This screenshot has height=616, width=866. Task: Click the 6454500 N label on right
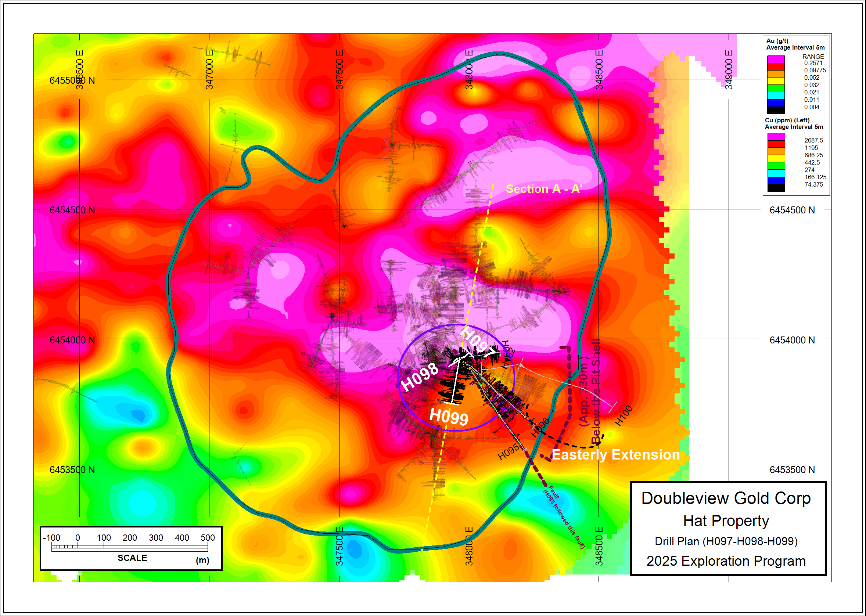coord(792,210)
